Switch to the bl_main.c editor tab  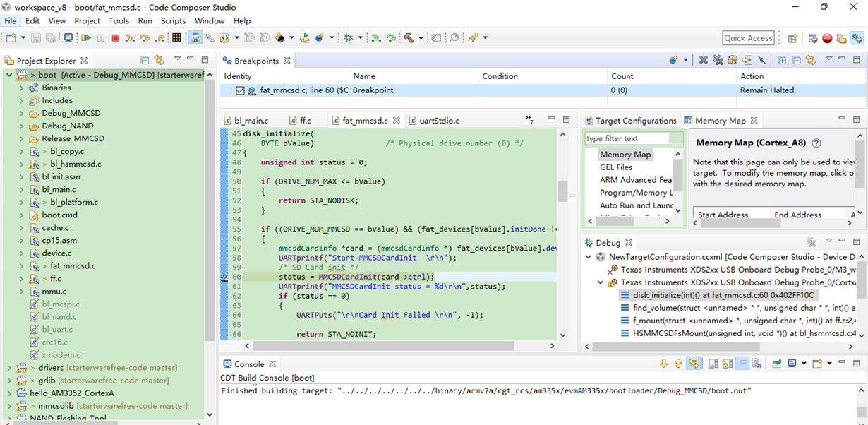click(x=250, y=121)
